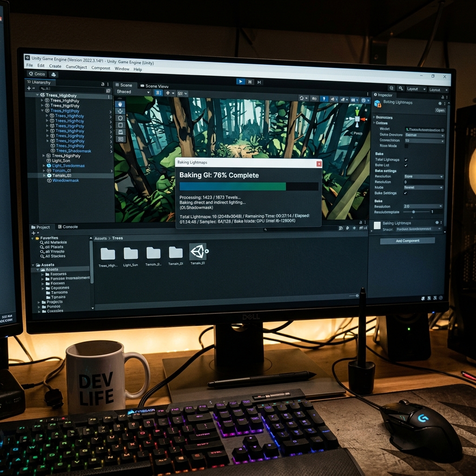This screenshot has height=476, width=476.
Task: Open the Bhaced shading mode dropdown
Action: click(133, 92)
